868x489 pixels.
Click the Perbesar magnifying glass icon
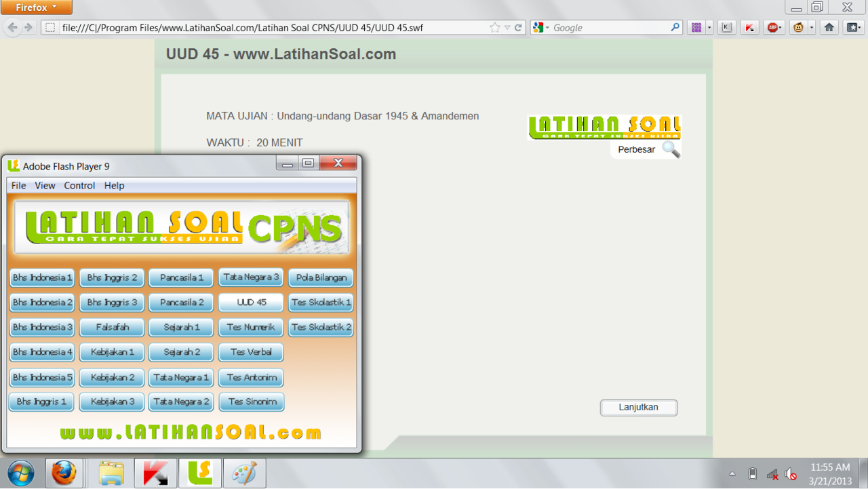(x=671, y=149)
